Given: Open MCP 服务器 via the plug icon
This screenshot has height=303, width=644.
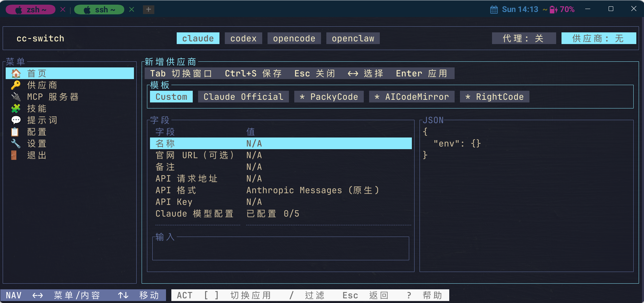Looking at the screenshot, I should (x=15, y=96).
